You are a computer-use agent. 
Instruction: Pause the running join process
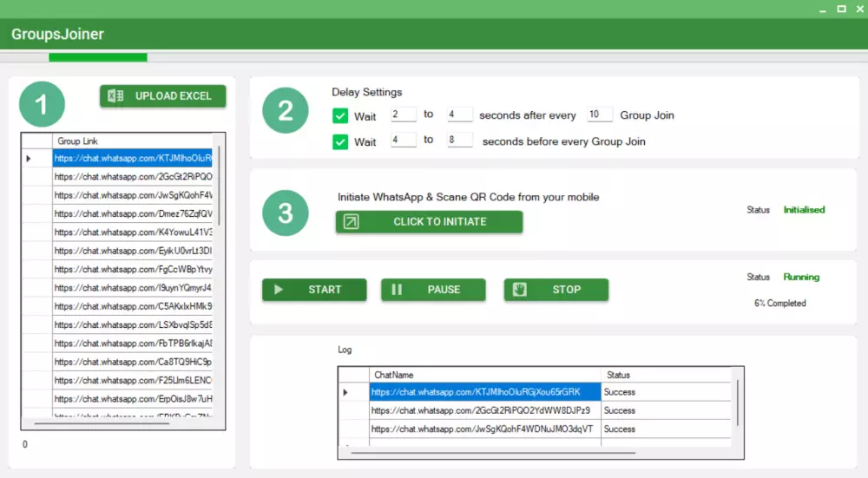[433, 290]
